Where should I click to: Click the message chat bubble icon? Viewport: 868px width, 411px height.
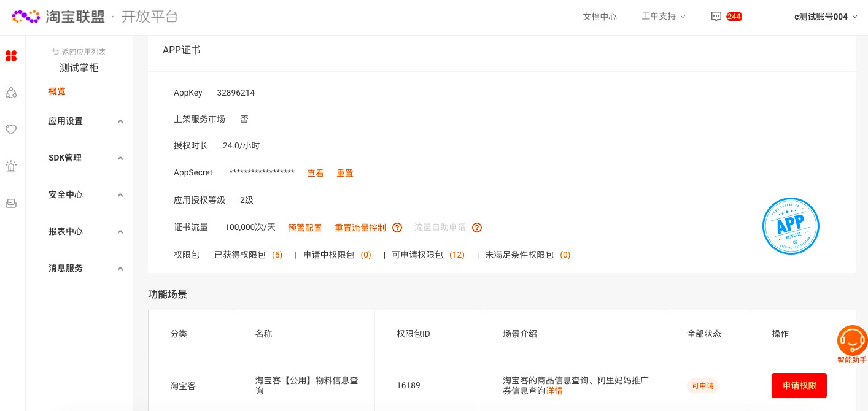pos(716,17)
